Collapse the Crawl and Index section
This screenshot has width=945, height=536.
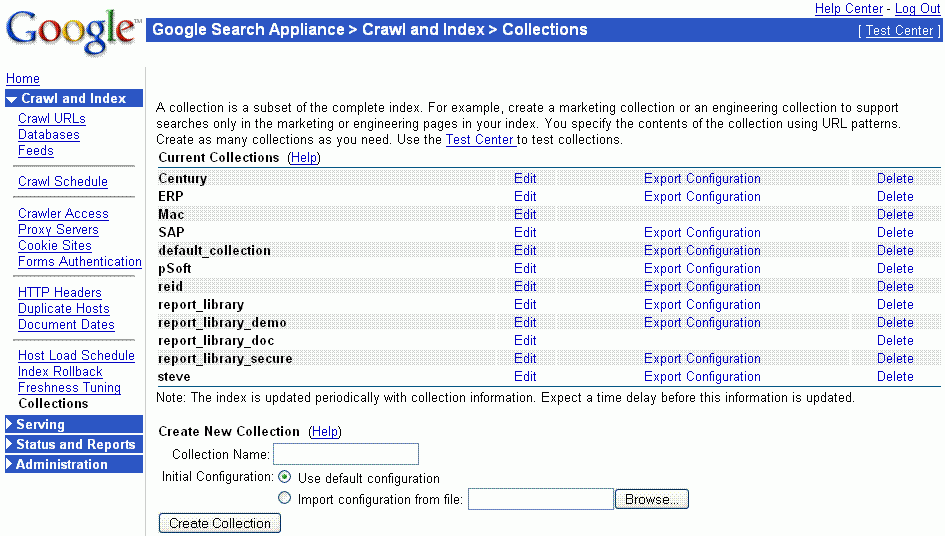tap(74, 98)
